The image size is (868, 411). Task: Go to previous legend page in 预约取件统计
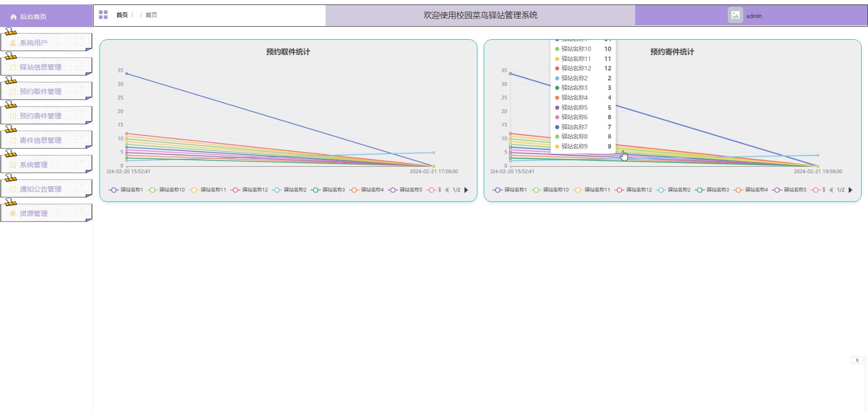[447, 190]
